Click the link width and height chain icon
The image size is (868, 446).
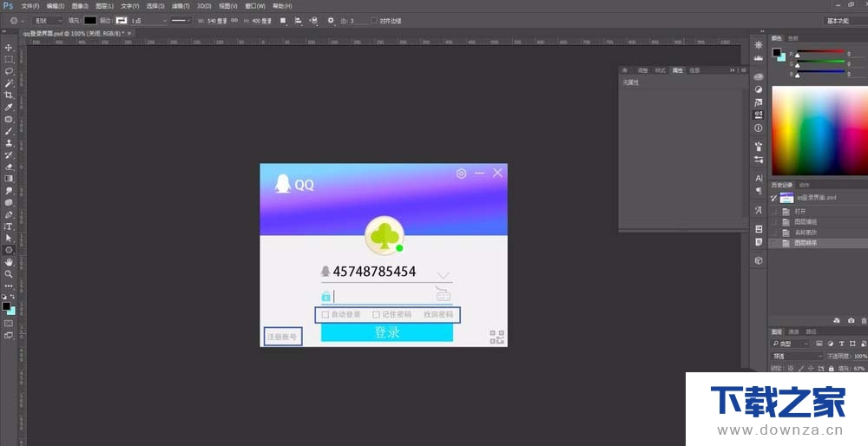point(234,21)
